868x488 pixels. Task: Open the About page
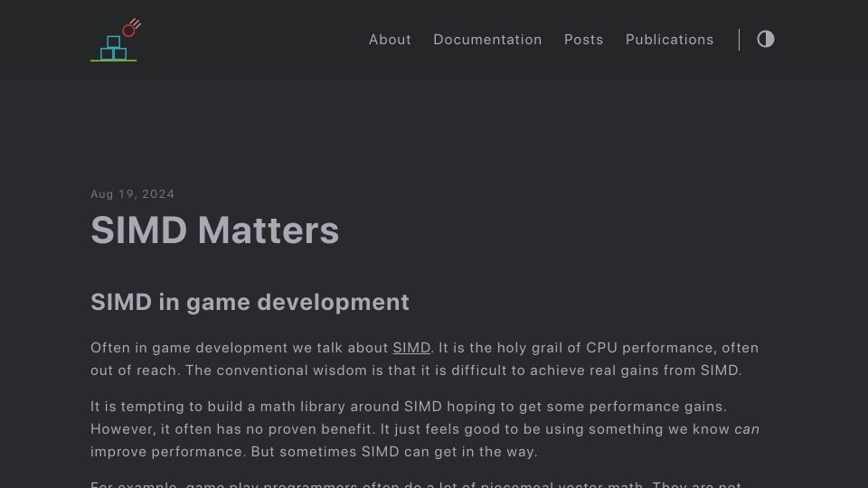(390, 40)
